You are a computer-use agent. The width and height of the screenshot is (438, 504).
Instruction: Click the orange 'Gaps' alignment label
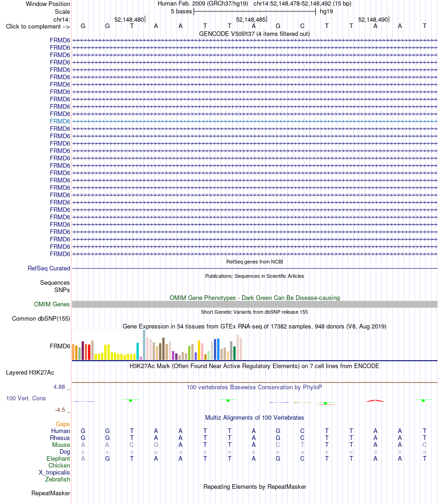pyautogui.click(x=63, y=424)
